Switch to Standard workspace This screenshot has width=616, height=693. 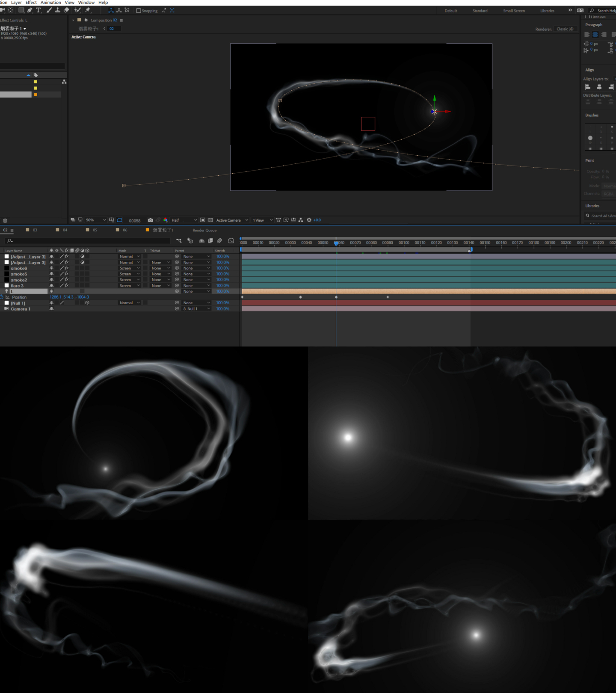(480, 11)
